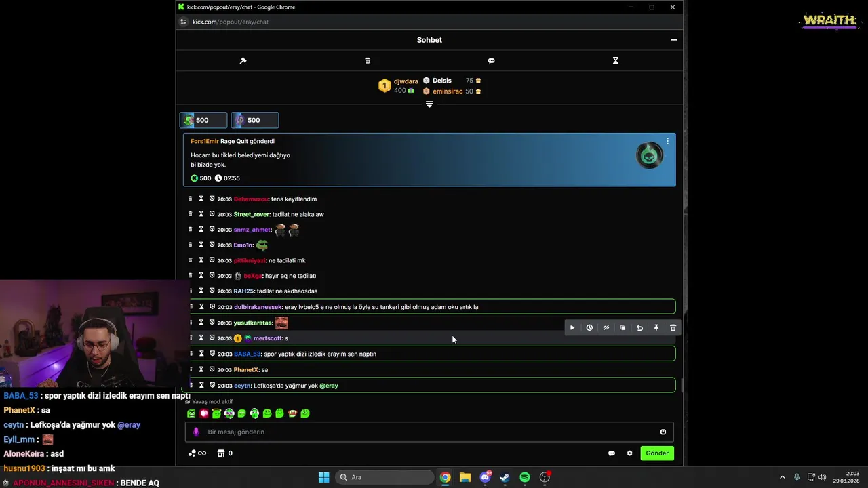Timeout ceytn using the row hourglass icon
Viewport: 868px width, 488px height.
[201, 386]
